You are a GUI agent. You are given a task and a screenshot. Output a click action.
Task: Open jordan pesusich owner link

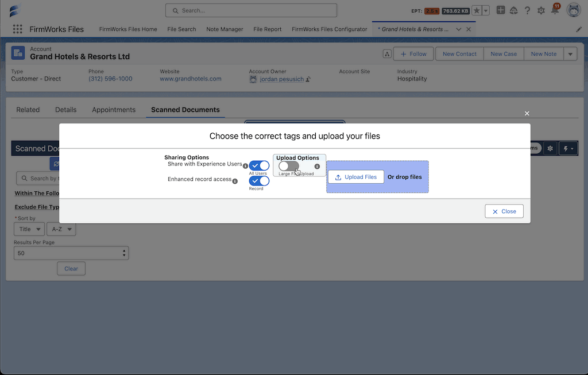(x=281, y=79)
